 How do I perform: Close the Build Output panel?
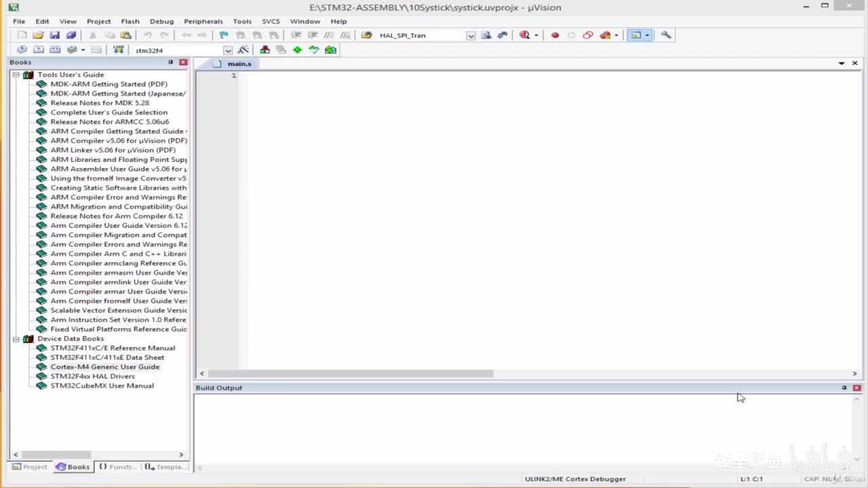tap(857, 388)
